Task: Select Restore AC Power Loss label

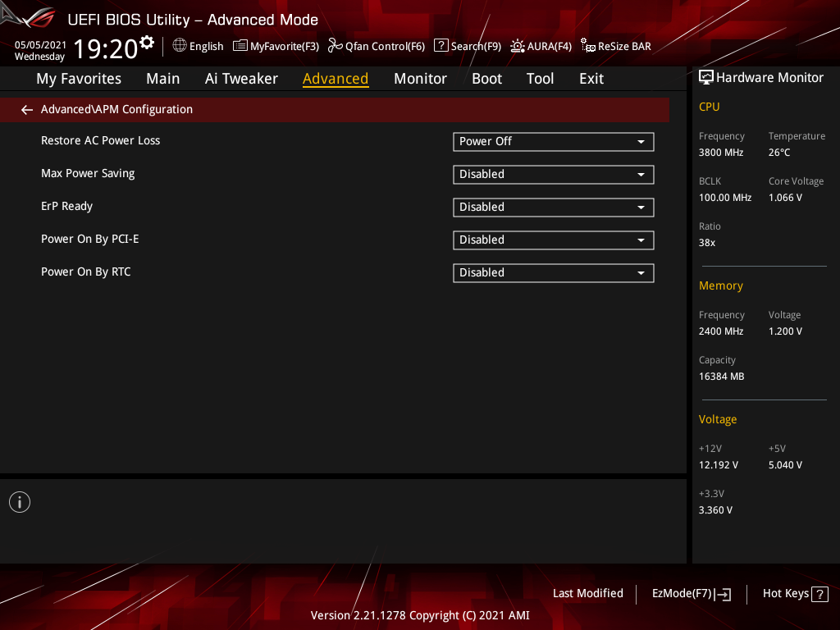Action: [101, 140]
